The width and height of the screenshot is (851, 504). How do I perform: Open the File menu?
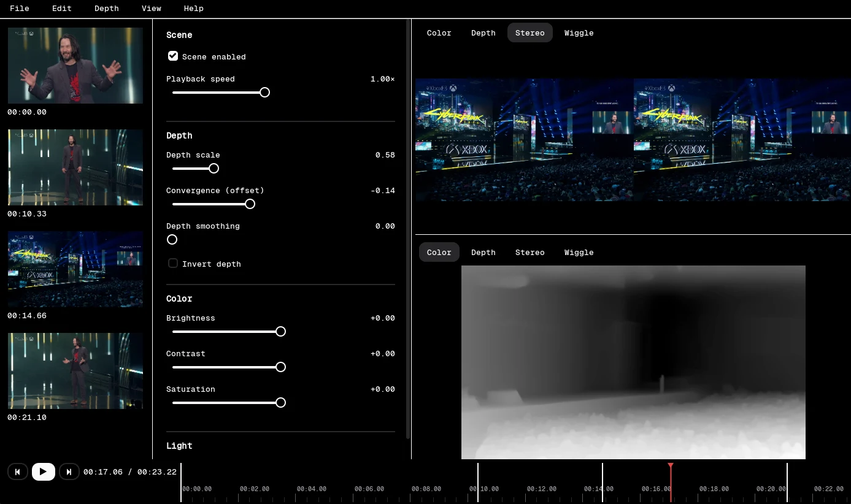coord(20,9)
